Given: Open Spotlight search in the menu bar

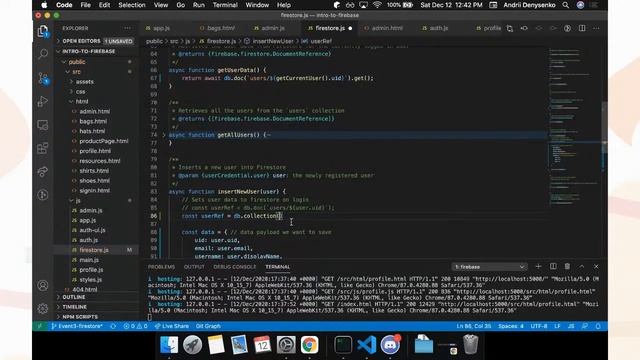Looking at the screenshot, I should pos(566,5).
